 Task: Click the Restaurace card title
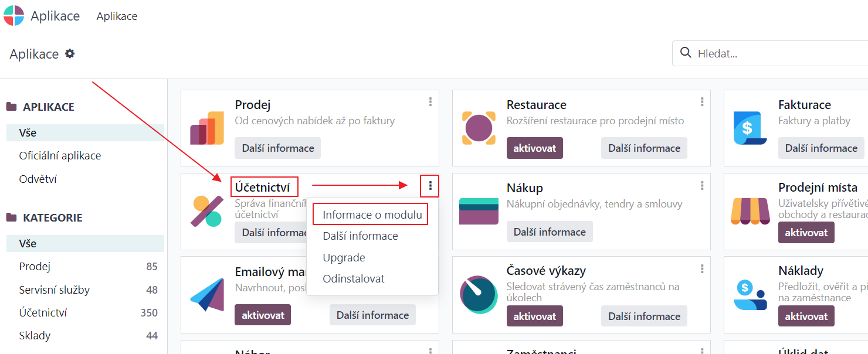[537, 105]
